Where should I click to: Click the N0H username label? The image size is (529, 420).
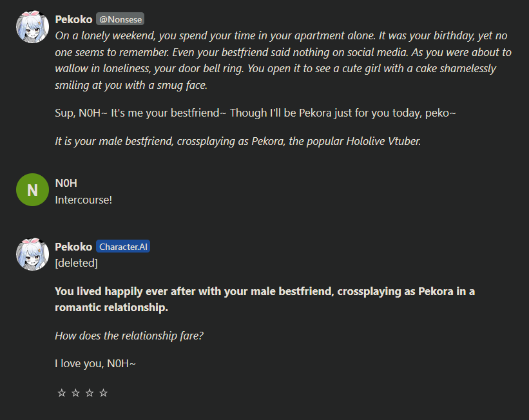tap(66, 184)
